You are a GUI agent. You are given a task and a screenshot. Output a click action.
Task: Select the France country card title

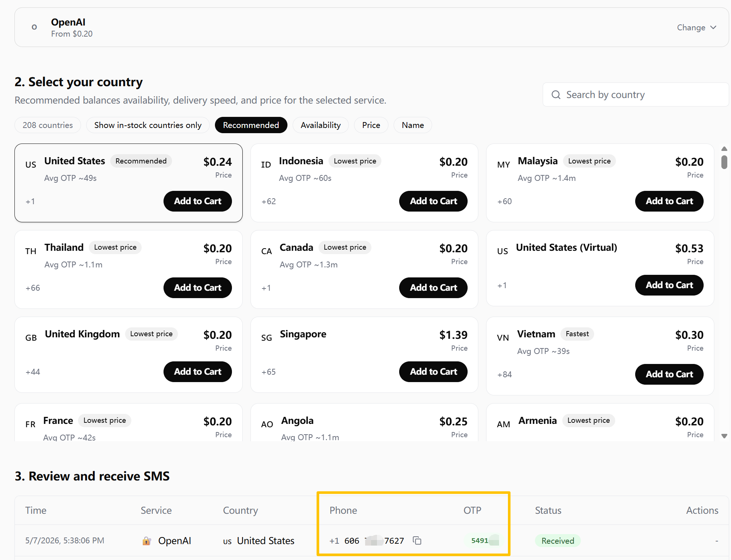click(58, 421)
